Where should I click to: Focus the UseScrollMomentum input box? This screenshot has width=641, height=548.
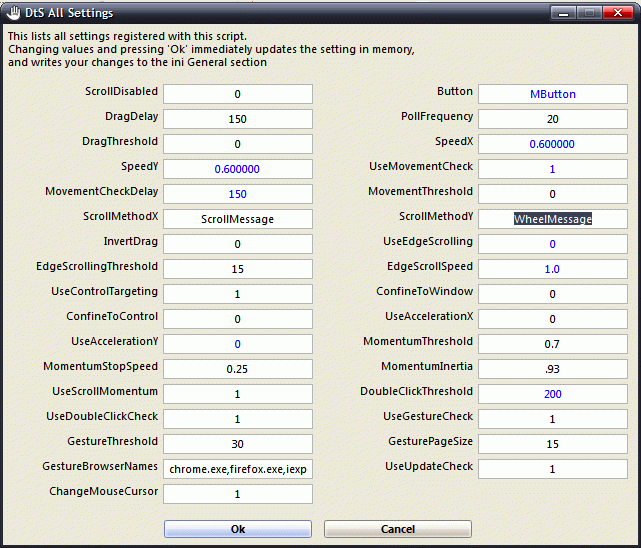238,394
